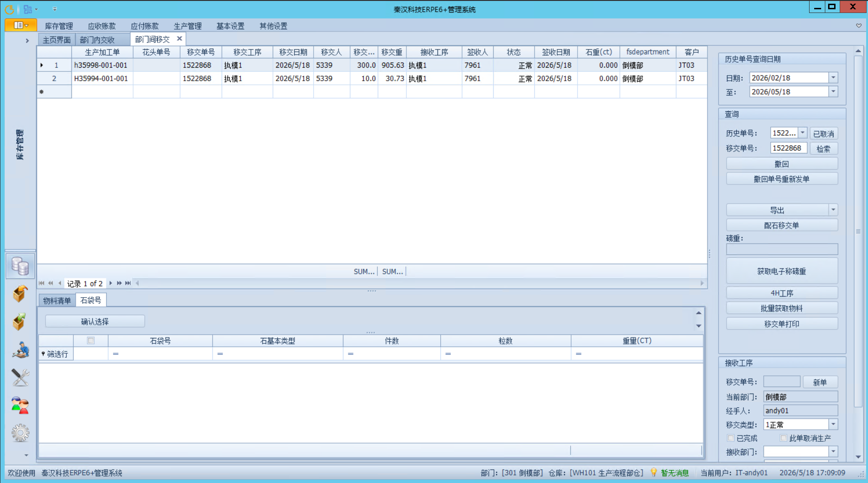The height and width of the screenshot is (483, 868).
Task: Open the 至 end date dropdown
Action: click(833, 92)
